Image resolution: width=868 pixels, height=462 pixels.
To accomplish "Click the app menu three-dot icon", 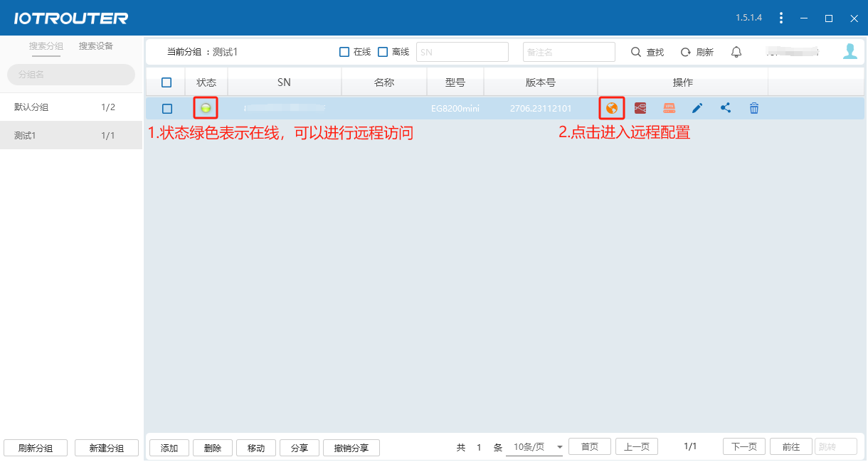I will click(x=780, y=18).
